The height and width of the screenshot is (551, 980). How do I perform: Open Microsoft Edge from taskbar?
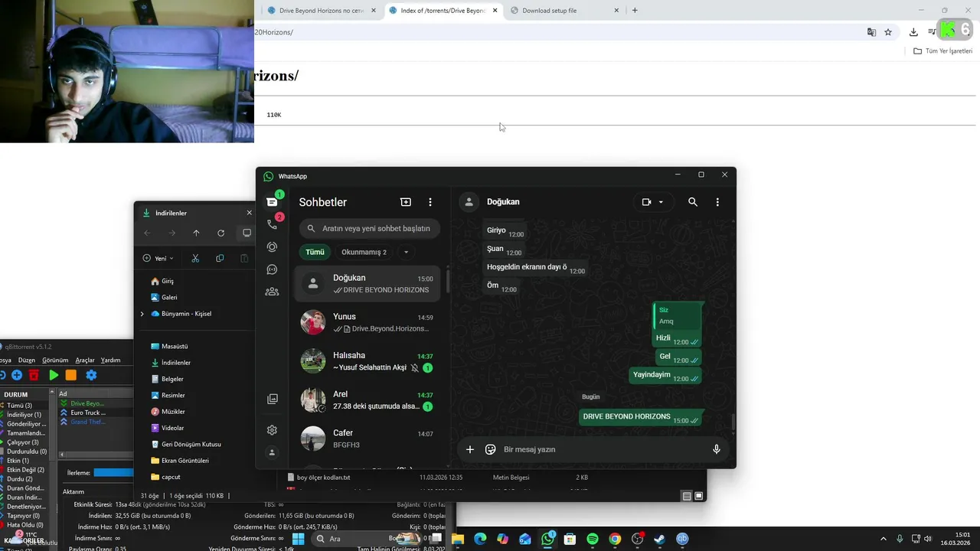click(480, 539)
